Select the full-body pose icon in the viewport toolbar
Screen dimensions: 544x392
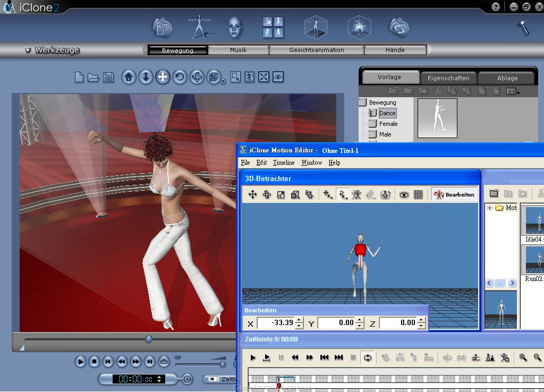click(x=250, y=76)
